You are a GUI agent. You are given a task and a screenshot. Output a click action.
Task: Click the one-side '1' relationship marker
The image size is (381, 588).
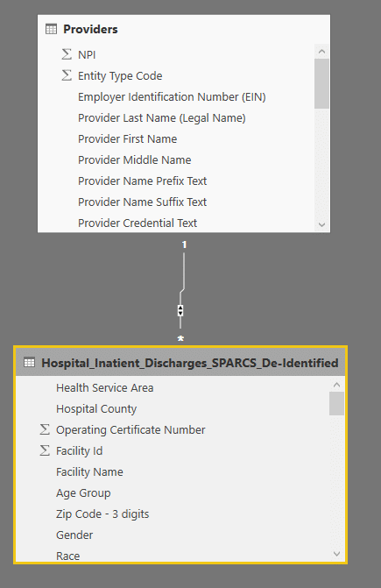pos(184,244)
